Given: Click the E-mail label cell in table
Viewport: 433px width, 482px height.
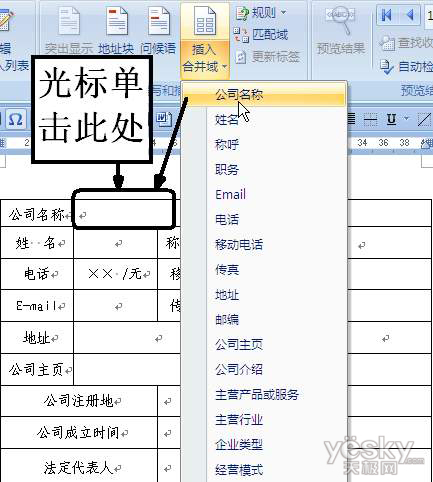Looking at the screenshot, I should (37, 306).
